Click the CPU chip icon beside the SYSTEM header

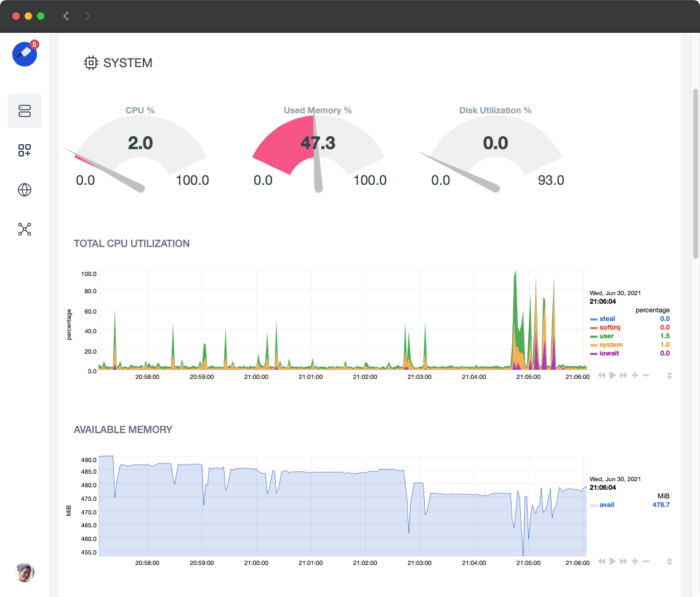click(91, 62)
